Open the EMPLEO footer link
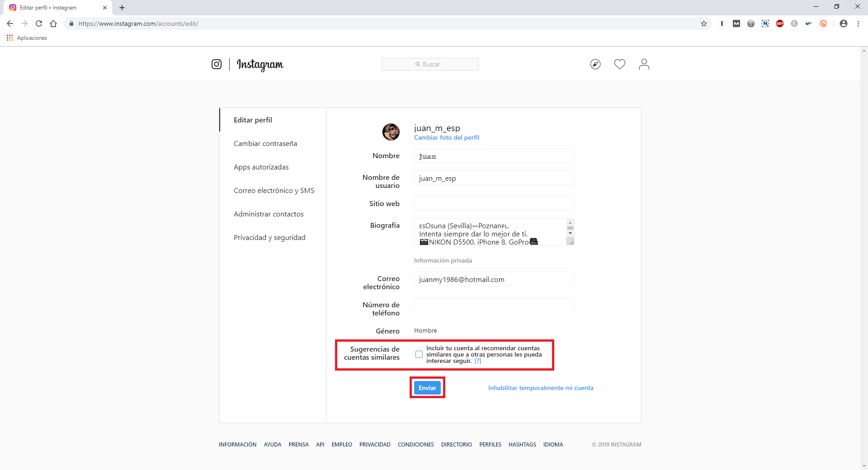 (x=342, y=445)
